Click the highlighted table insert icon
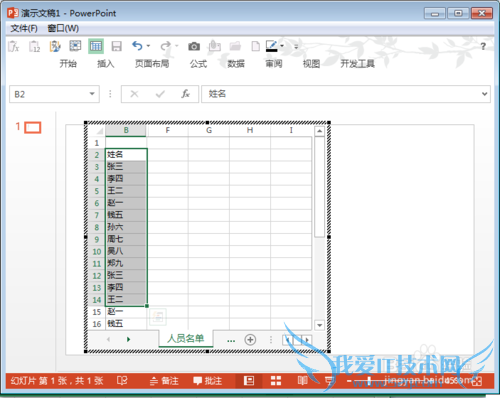Image resolution: width=500 pixels, height=398 pixels. 96,46
